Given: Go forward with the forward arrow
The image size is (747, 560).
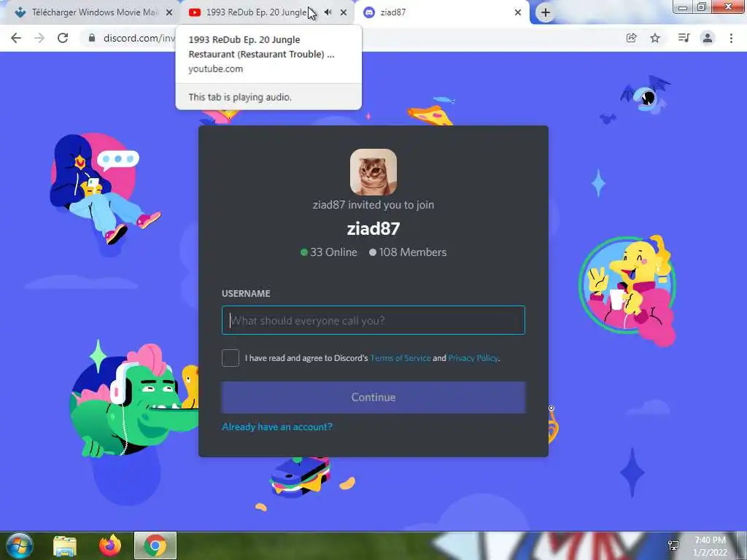Looking at the screenshot, I should pyautogui.click(x=39, y=38).
